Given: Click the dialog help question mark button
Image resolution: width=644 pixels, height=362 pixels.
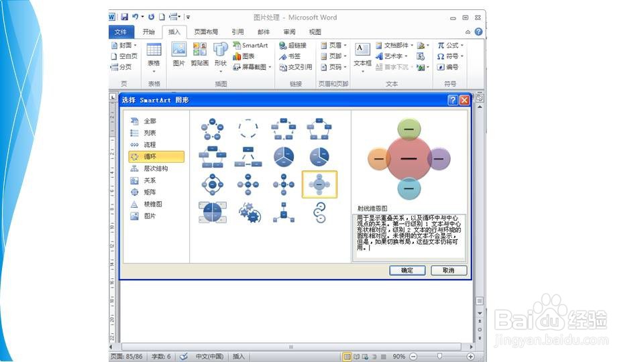Looking at the screenshot, I should pos(453,100).
